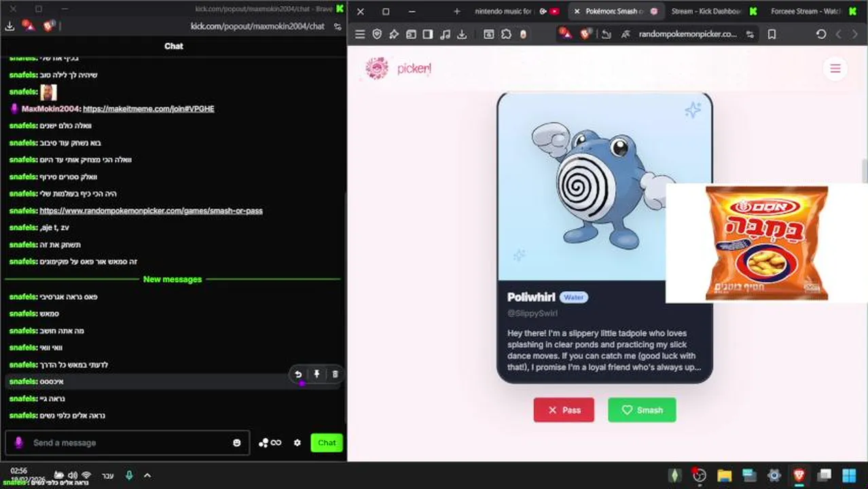Screen dimensions: 868x489
Task: Open Brave Shields icon in the chat window
Action: 49,26
